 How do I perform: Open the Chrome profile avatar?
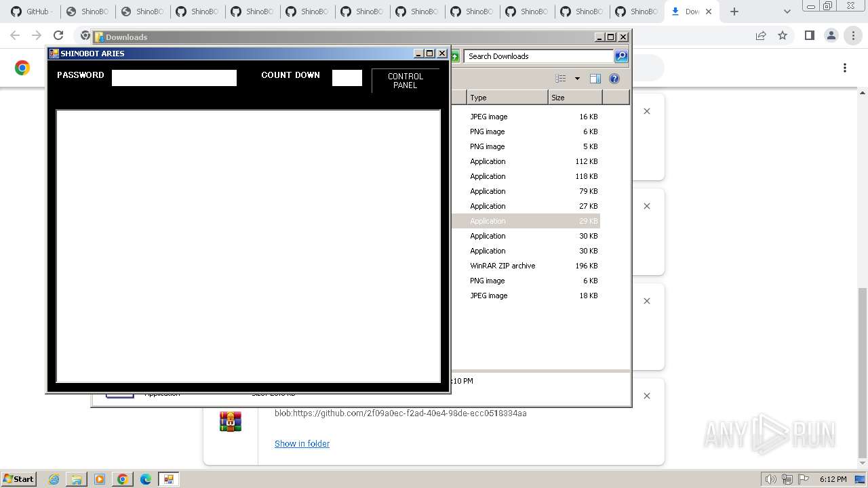tap(831, 36)
